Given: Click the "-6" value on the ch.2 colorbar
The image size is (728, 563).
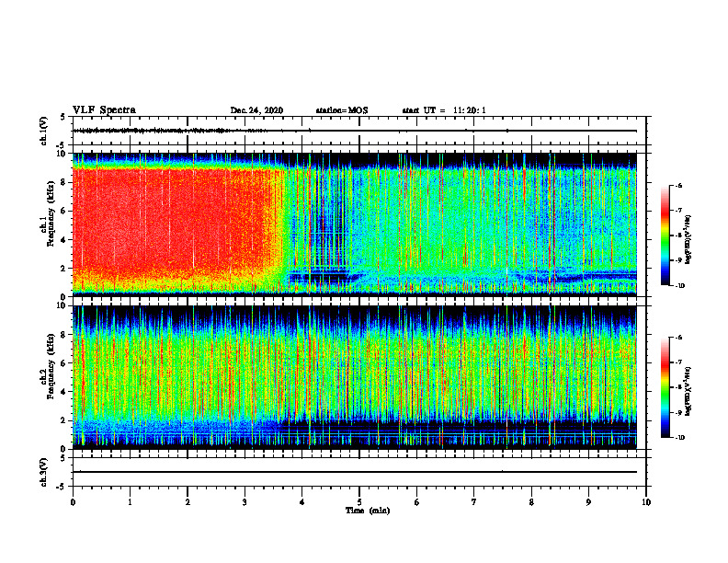Looking at the screenshot, I should (x=678, y=338).
